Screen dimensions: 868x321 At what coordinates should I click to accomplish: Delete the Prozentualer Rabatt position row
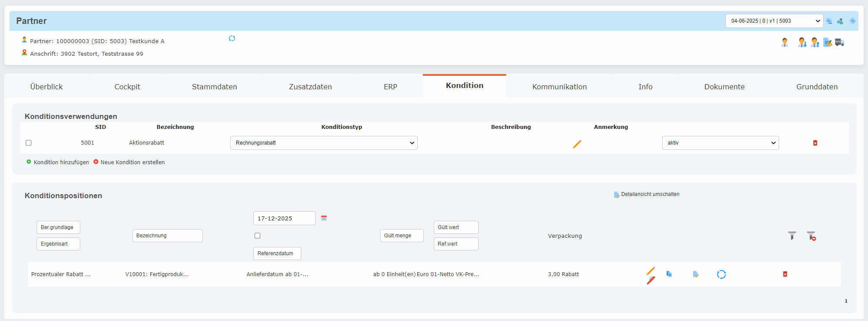(x=785, y=274)
